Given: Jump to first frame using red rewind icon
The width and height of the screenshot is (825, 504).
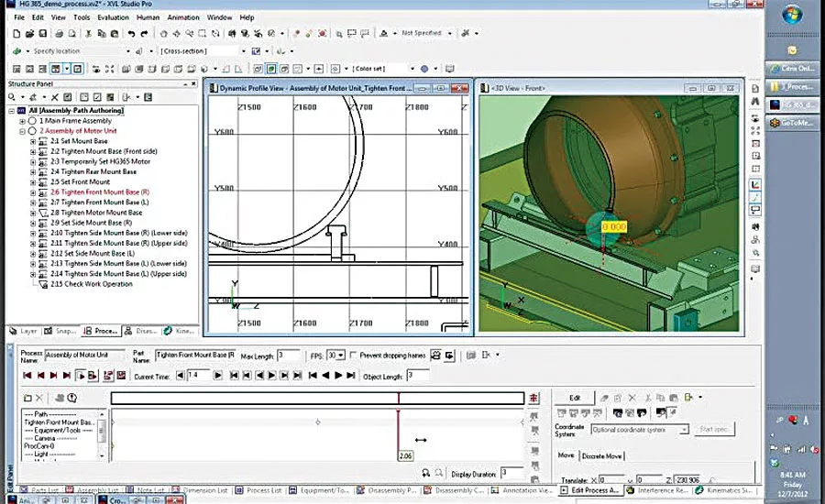Looking at the screenshot, I should coord(27,375).
